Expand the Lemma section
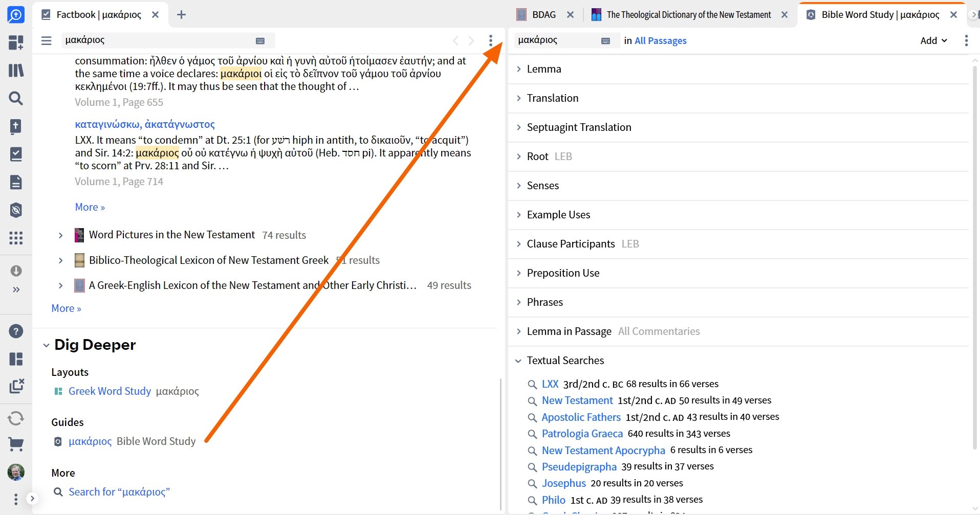Image resolution: width=980 pixels, height=515 pixels. pyautogui.click(x=518, y=69)
